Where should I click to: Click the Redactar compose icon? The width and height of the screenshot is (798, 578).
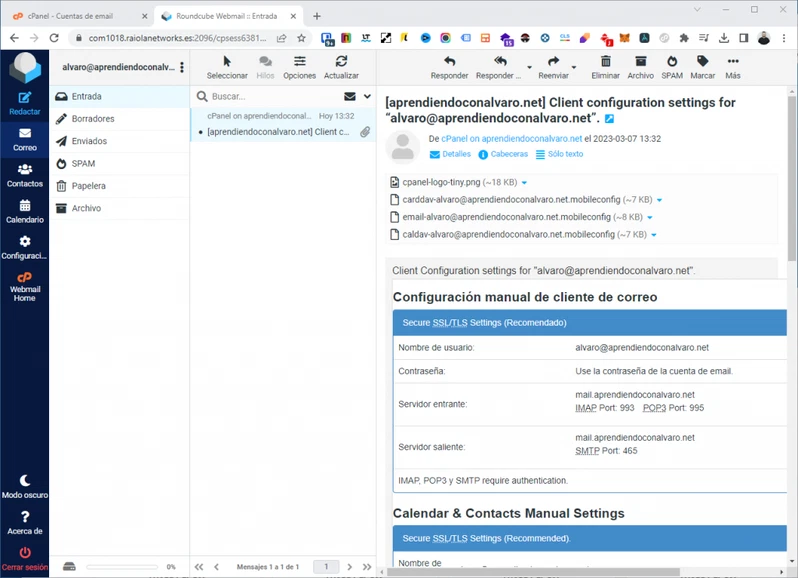click(x=25, y=98)
